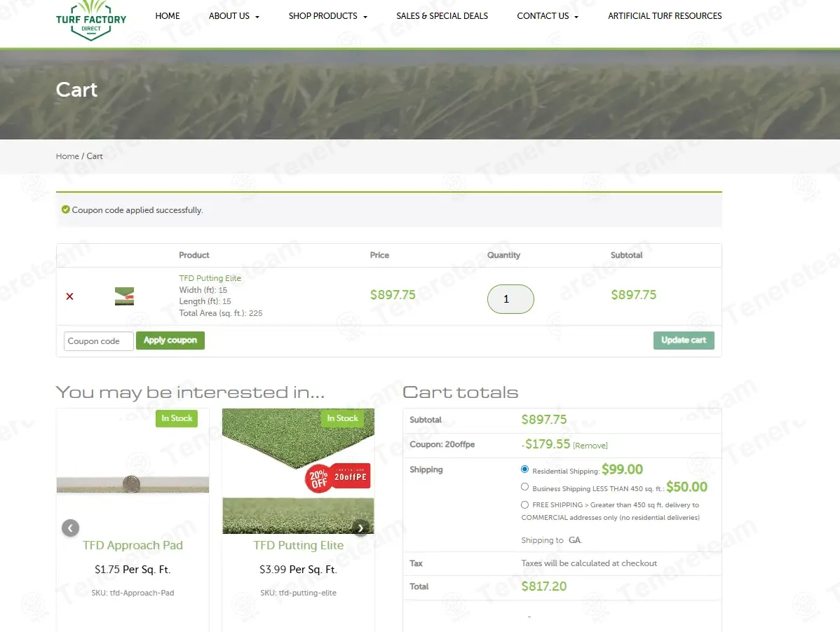The width and height of the screenshot is (840, 632).
Task: Focus the Coupon code input field
Action: tap(99, 341)
